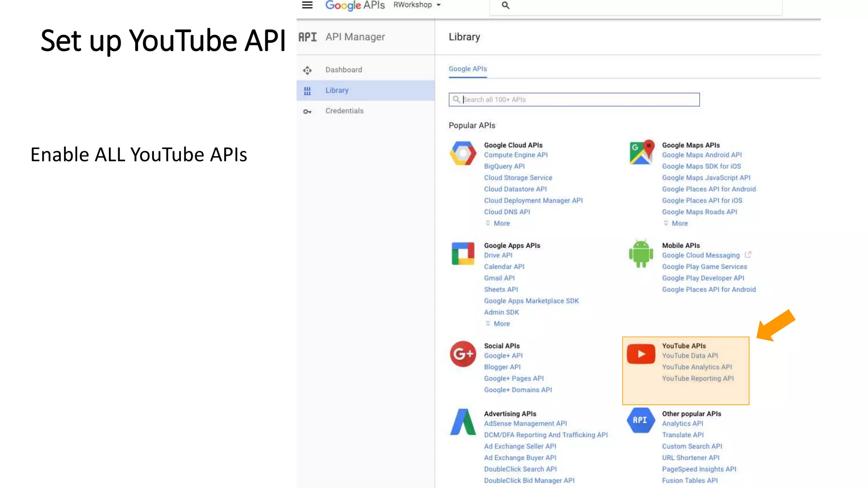868x488 pixels.
Task: Open Google+ Pages API link
Action: pos(514,379)
